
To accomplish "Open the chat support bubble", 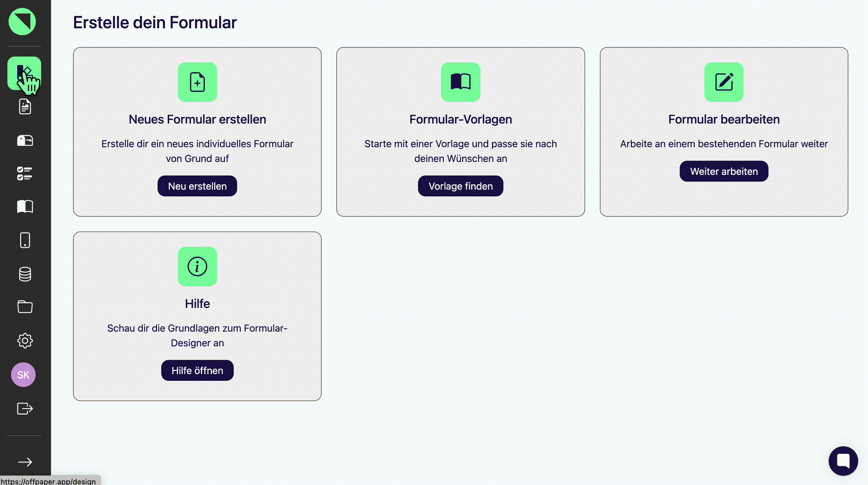I will [x=843, y=461].
